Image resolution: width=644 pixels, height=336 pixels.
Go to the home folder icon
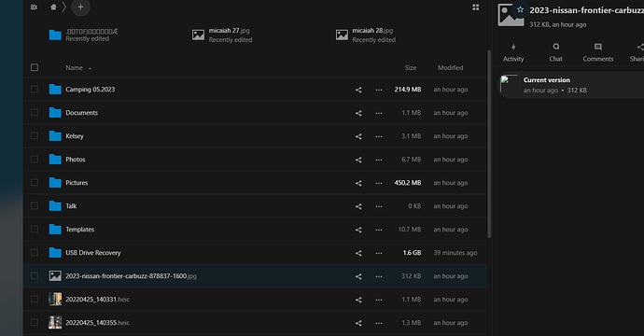pos(53,7)
